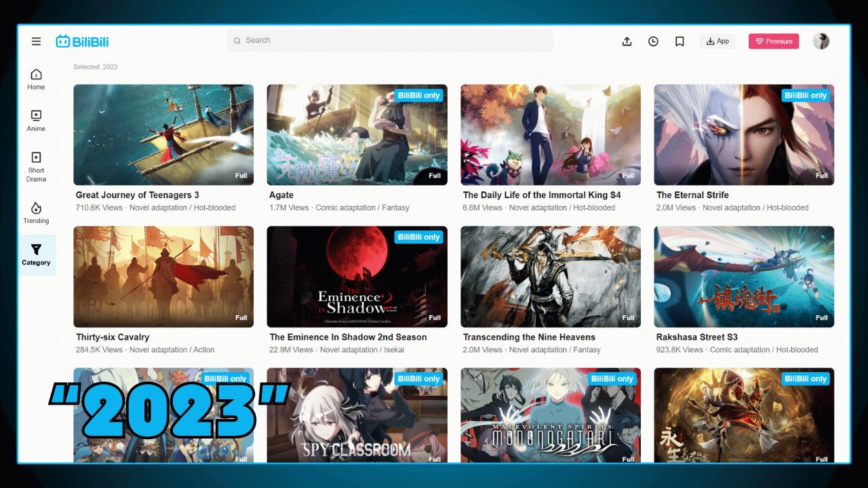Image resolution: width=868 pixels, height=488 pixels.
Task: Click the App download button
Action: tap(717, 41)
